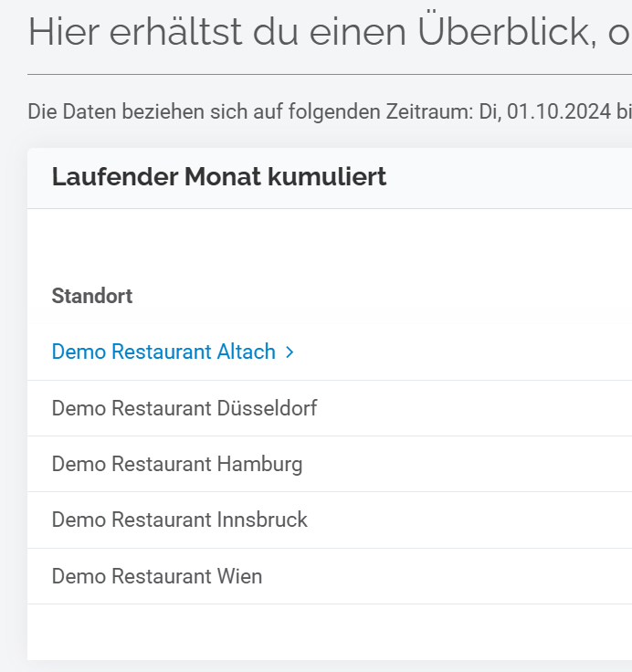
Task: Click the Hier erhältst du heading
Action: [330, 32]
